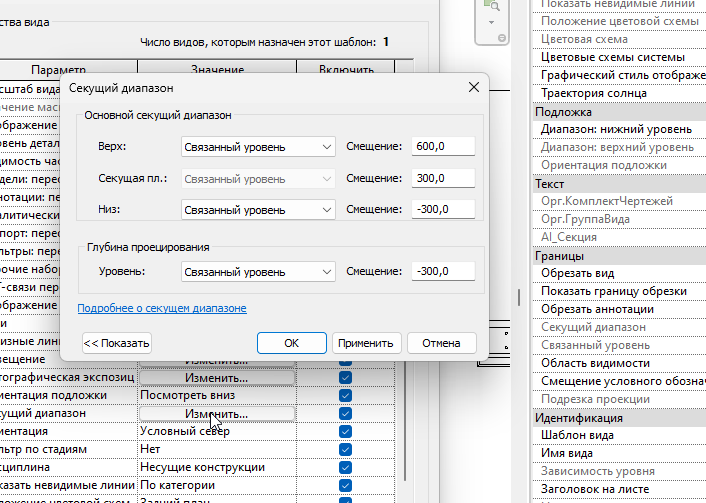The width and height of the screenshot is (706, 503).
Task: Click the Включить column header
Action: (x=346, y=67)
